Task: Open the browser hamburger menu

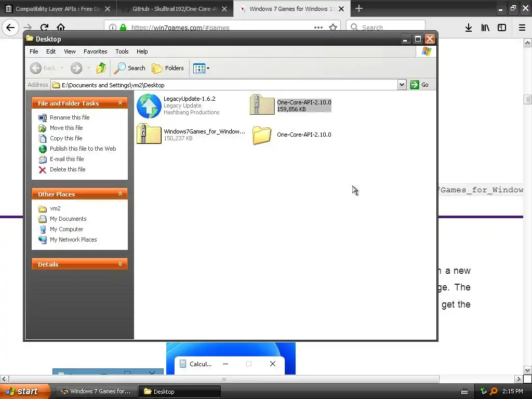Action: [522, 28]
